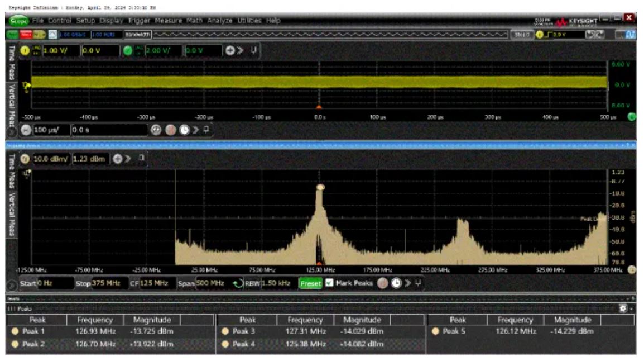This screenshot has width=644, height=361.
Task: Click the Span 500 MHz field
Action: (211, 283)
